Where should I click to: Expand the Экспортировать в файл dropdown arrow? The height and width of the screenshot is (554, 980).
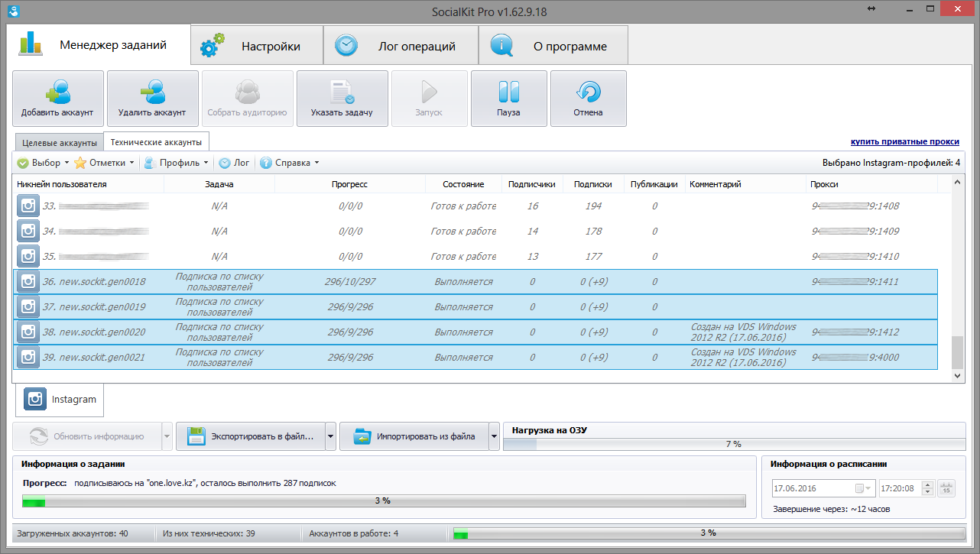[x=331, y=436]
